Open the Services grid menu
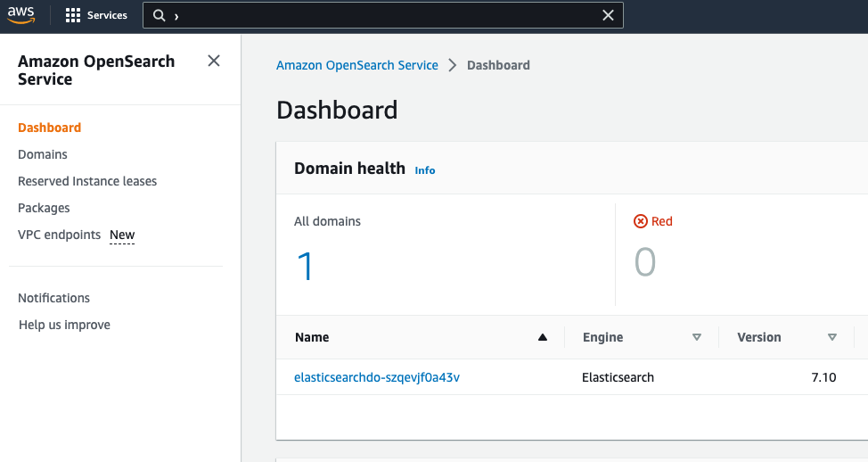Viewport: 868px width, 462px height. pyautogui.click(x=72, y=15)
